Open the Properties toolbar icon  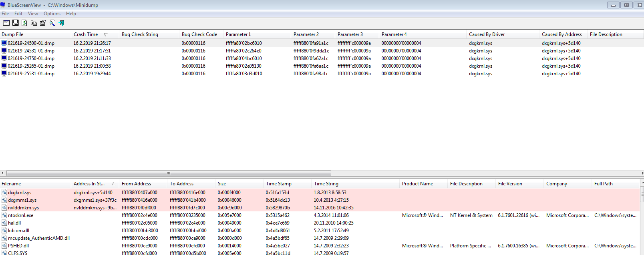tap(43, 23)
